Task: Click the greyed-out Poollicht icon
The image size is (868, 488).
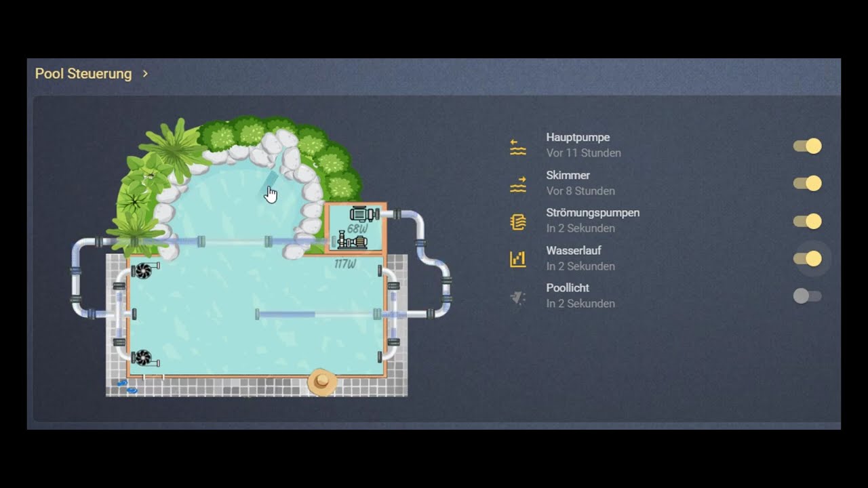Action: click(518, 297)
